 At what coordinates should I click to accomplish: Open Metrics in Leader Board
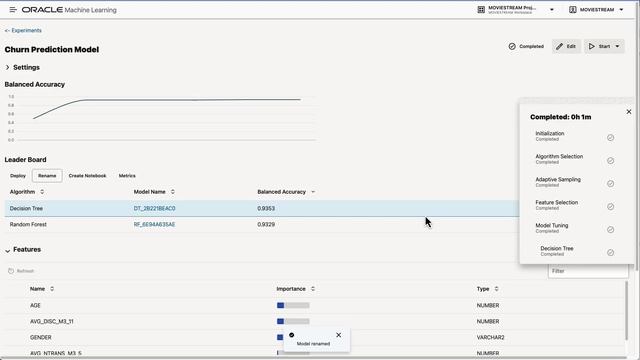click(127, 176)
